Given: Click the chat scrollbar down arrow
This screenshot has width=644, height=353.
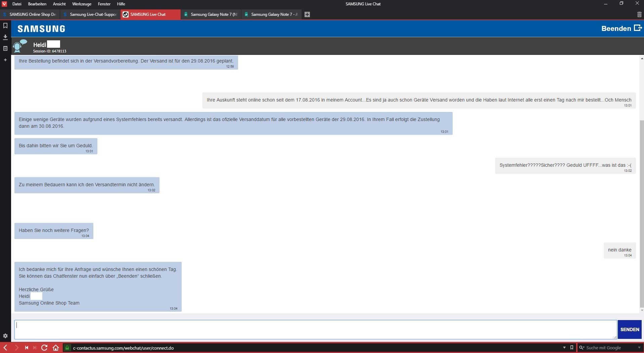Looking at the screenshot, I should pyautogui.click(x=642, y=310).
